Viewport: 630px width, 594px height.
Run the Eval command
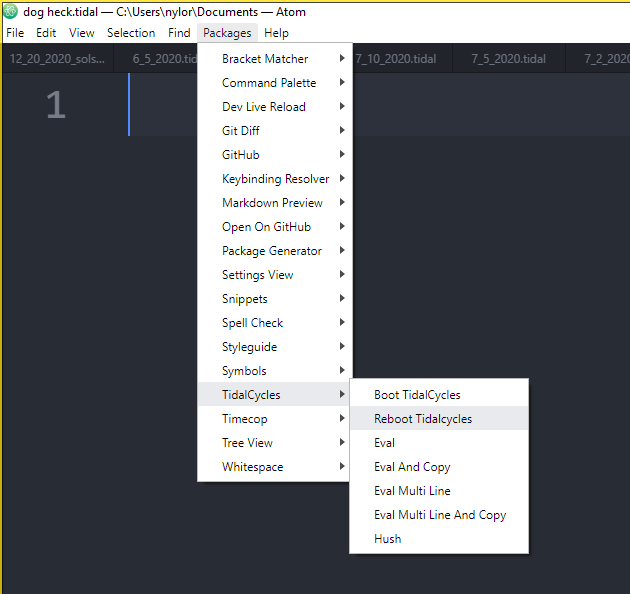click(x=439, y=443)
